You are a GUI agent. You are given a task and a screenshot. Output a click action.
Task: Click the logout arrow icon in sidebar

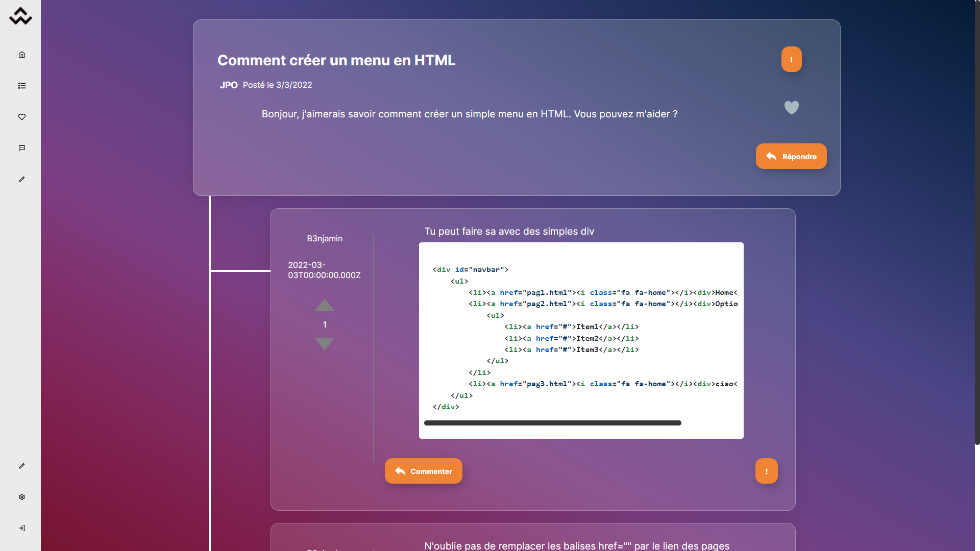pyautogui.click(x=22, y=528)
